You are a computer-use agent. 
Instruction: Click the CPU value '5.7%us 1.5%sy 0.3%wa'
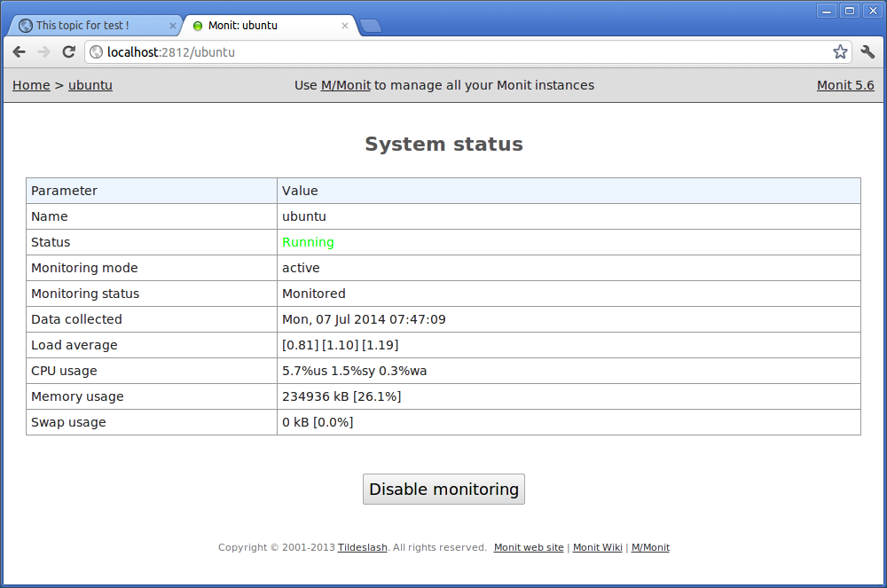355,371
